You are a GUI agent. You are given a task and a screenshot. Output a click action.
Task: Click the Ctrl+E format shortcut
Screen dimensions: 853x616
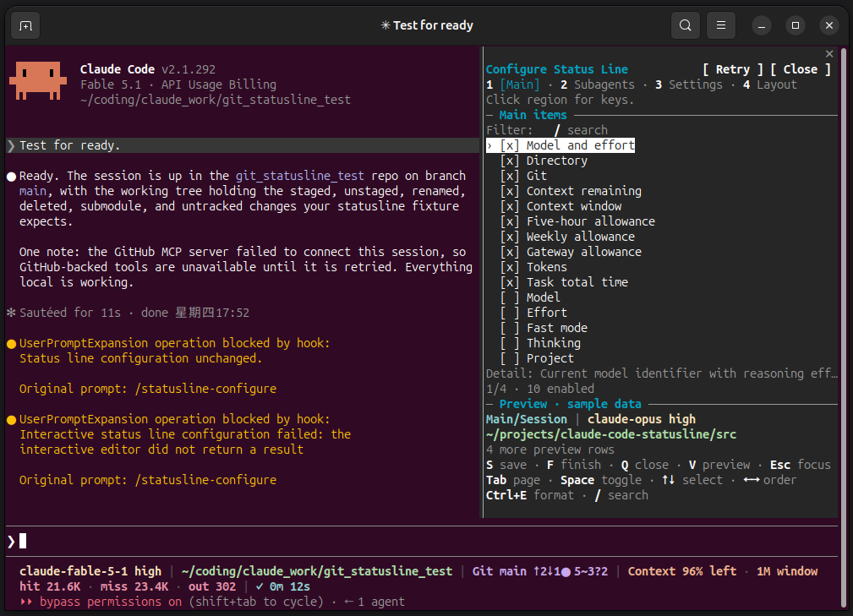point(530,495)
